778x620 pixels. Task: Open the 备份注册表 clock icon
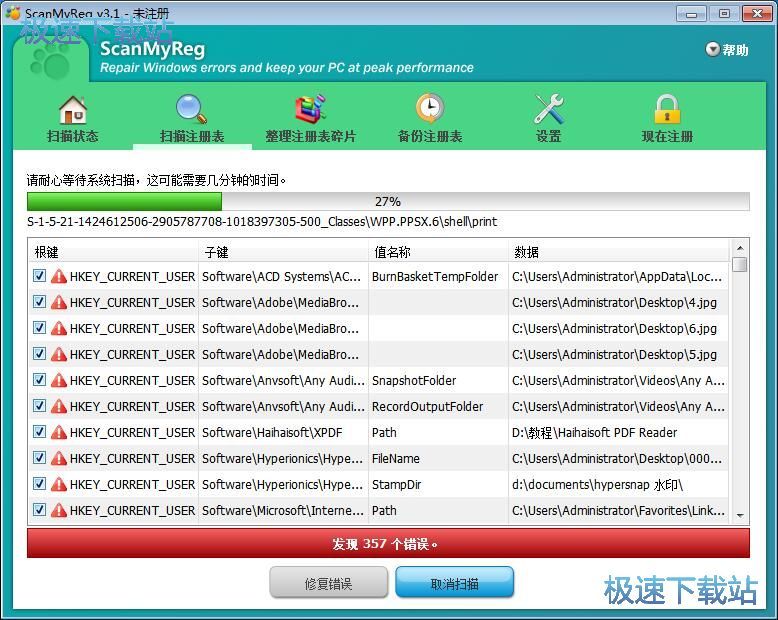(430, 109)
